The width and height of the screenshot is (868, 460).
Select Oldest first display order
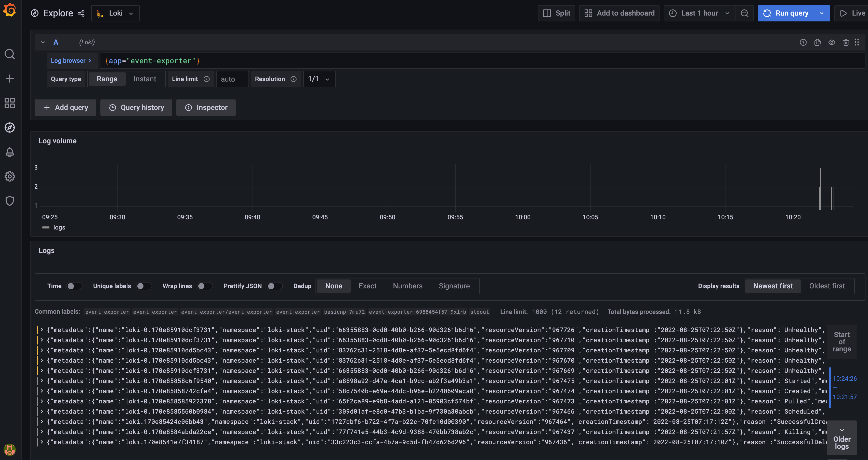click(827, 286)
